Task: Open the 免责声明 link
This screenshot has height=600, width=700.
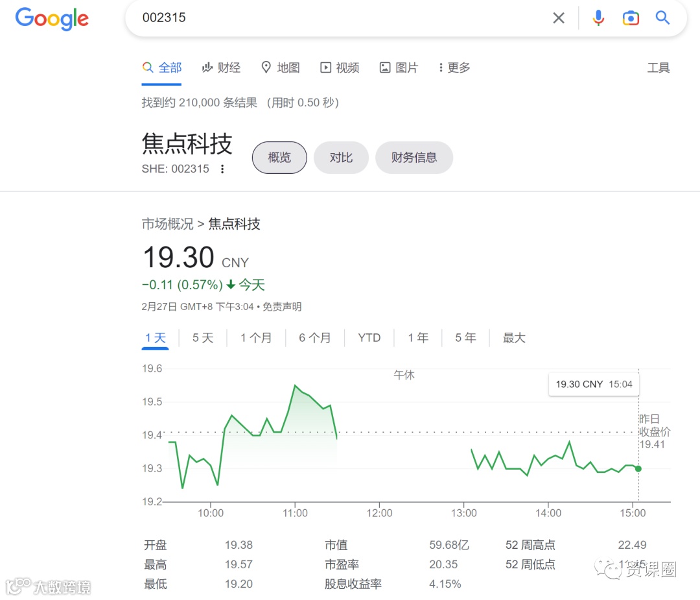Action: 282,306
